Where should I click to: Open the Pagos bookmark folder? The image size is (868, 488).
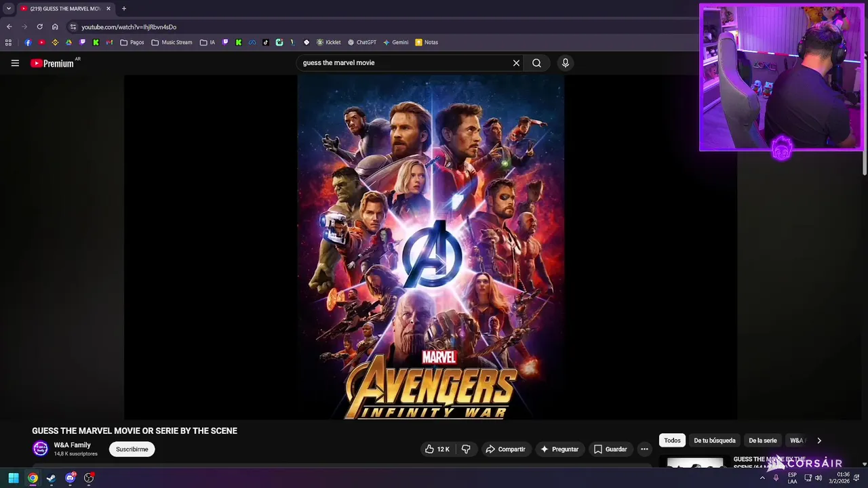[x=132, y=43]
